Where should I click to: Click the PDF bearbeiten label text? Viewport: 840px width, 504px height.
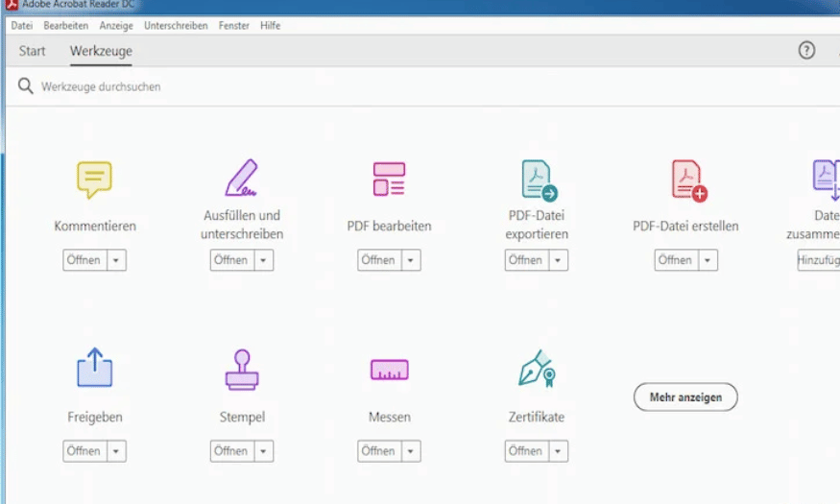[389, 226]
